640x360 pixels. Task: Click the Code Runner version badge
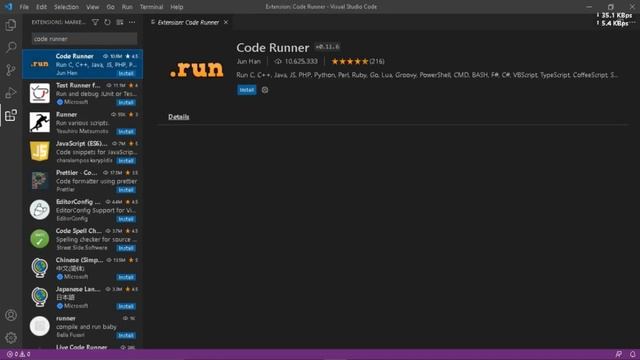327,47
